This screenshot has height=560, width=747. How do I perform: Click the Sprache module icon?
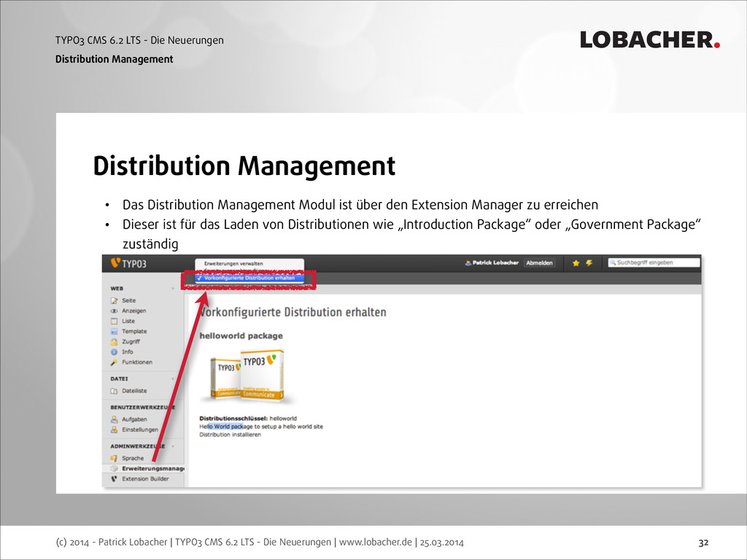tap(114, 458)
